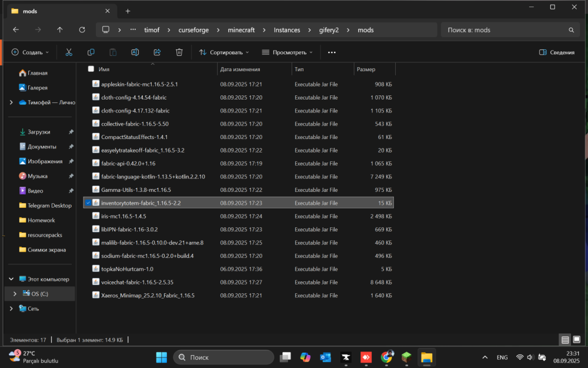Sort by Дата изменения column
Screen dimensions: 588x368
click(255, 69)
